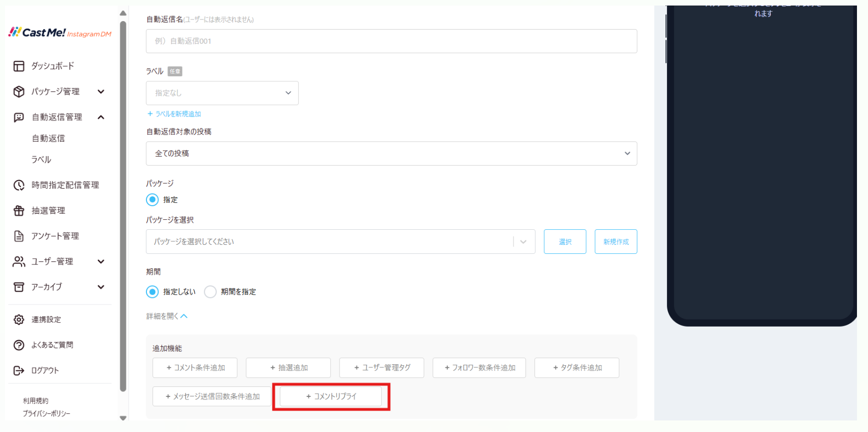Select the パッケージ 指定 radio button

pyautogui.click(x=152, y=200)
